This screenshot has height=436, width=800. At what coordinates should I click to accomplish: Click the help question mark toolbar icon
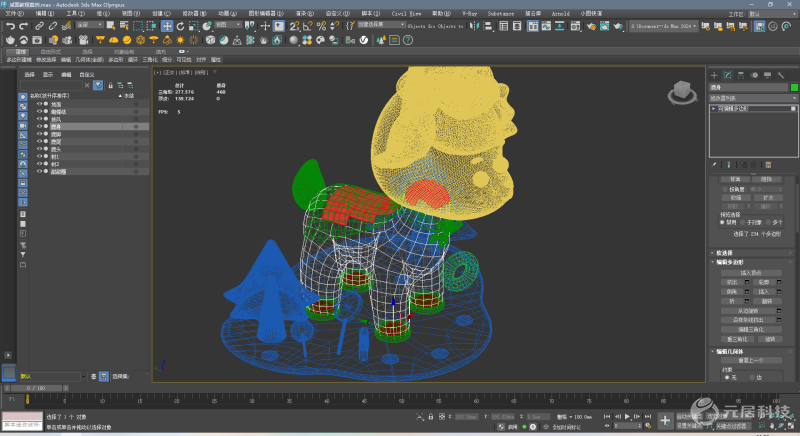tap(408, 40)
